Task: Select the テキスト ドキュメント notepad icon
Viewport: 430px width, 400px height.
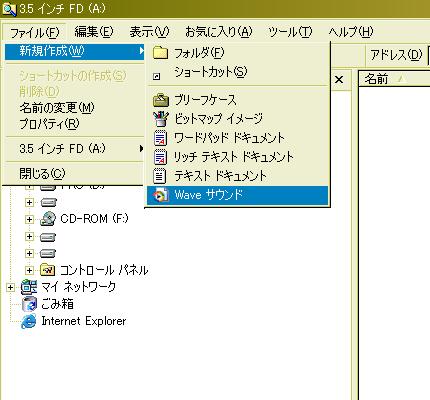Action: [159, 176]
